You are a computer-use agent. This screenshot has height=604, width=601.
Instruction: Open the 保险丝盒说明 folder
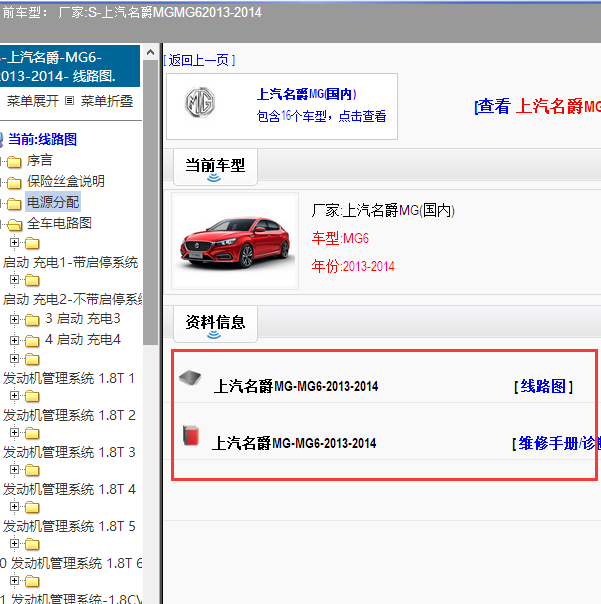(x=65, y=181)
